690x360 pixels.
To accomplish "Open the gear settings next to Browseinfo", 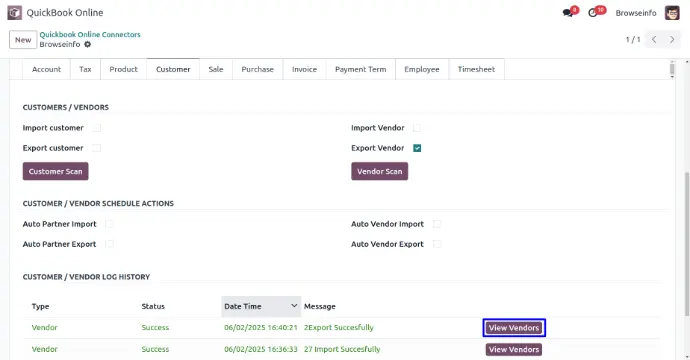I will coord(88,44).
